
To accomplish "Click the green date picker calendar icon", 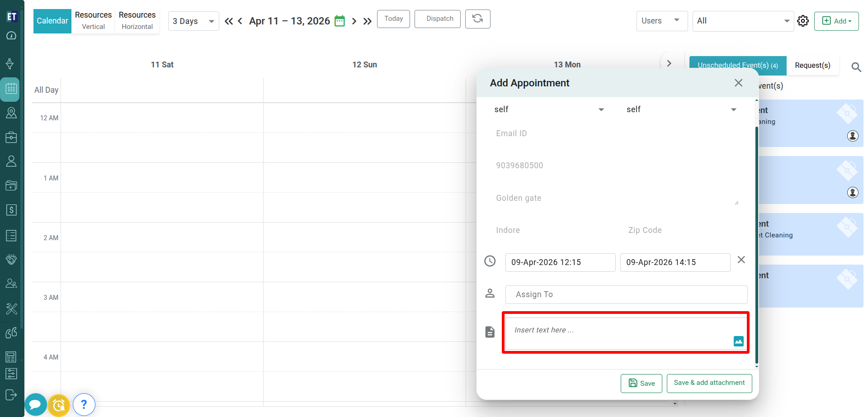I will pos(340,21).
